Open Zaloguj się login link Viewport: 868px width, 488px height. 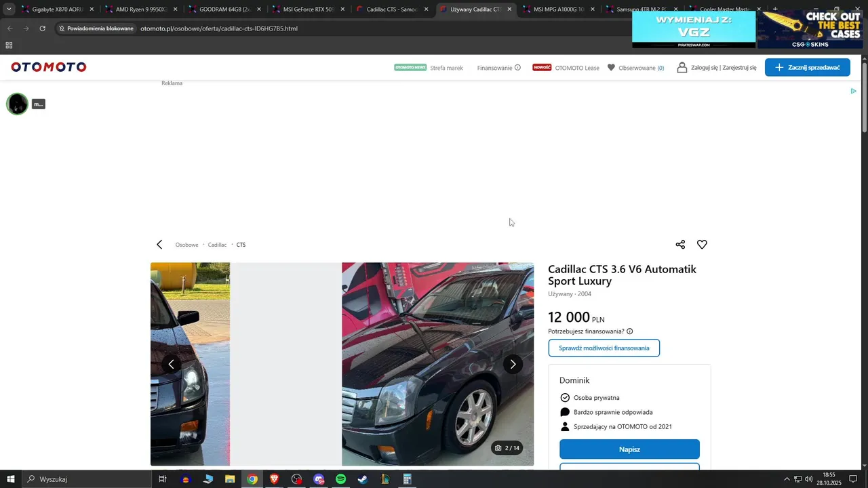click(705, 68)
